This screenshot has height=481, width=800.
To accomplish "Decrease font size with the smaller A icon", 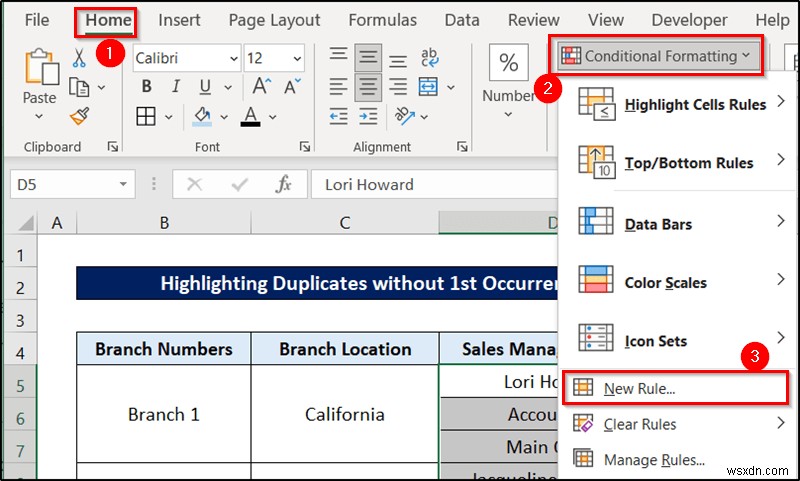I will [292, 87].
